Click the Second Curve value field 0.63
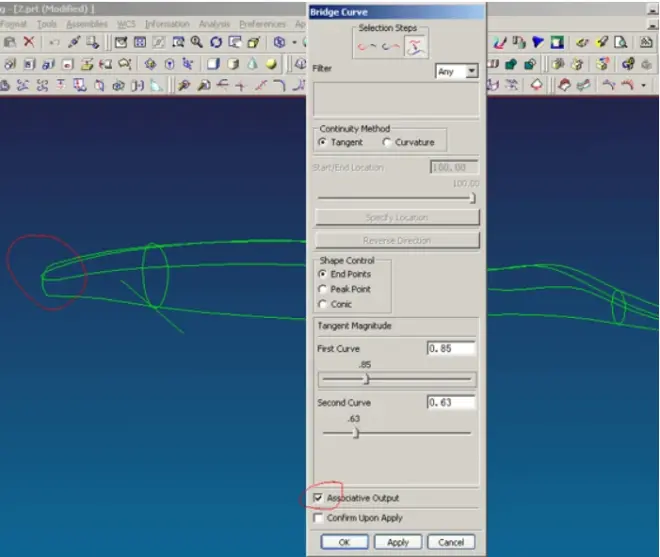This screenshot has height=557, width=660. (451, 402)
